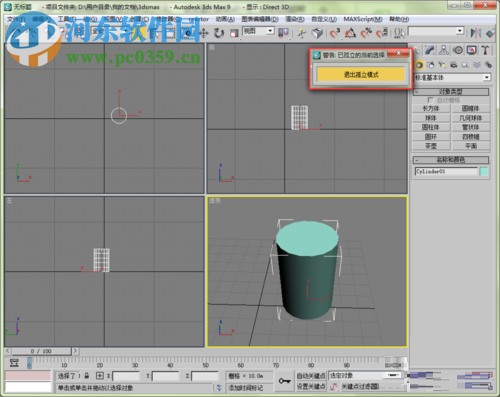Switch to the Utilities hammer tab
The image size is (500, 397).
485,50
